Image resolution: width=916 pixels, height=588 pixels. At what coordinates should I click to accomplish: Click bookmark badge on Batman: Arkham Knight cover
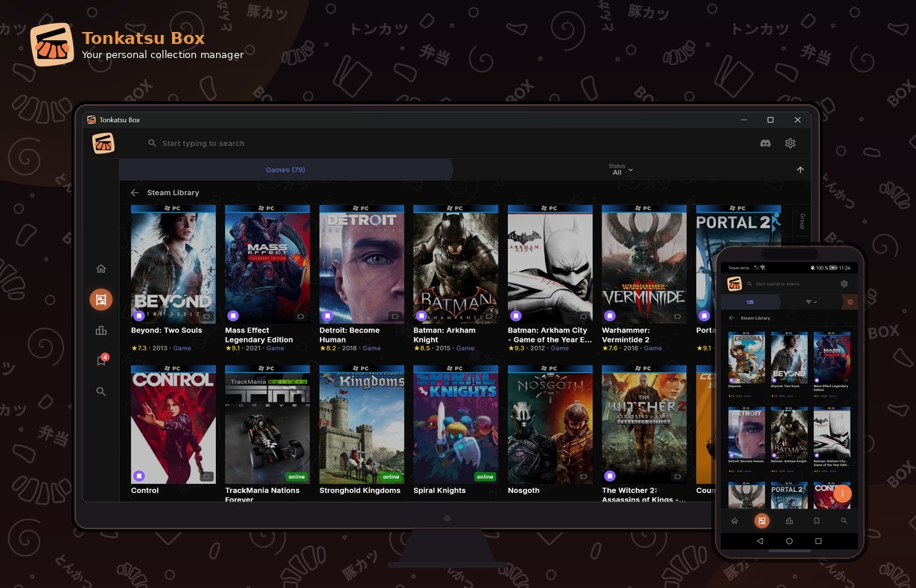coord(422,316)
